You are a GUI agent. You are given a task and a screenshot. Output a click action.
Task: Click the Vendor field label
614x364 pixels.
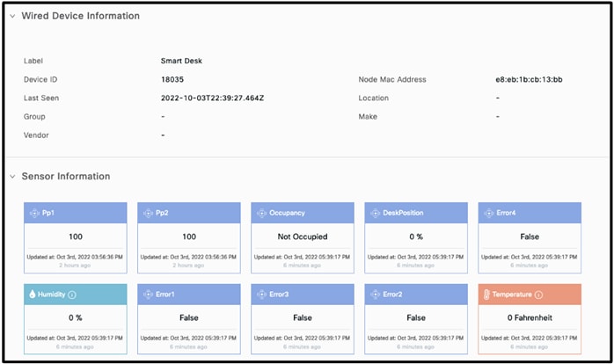(36, 135)
